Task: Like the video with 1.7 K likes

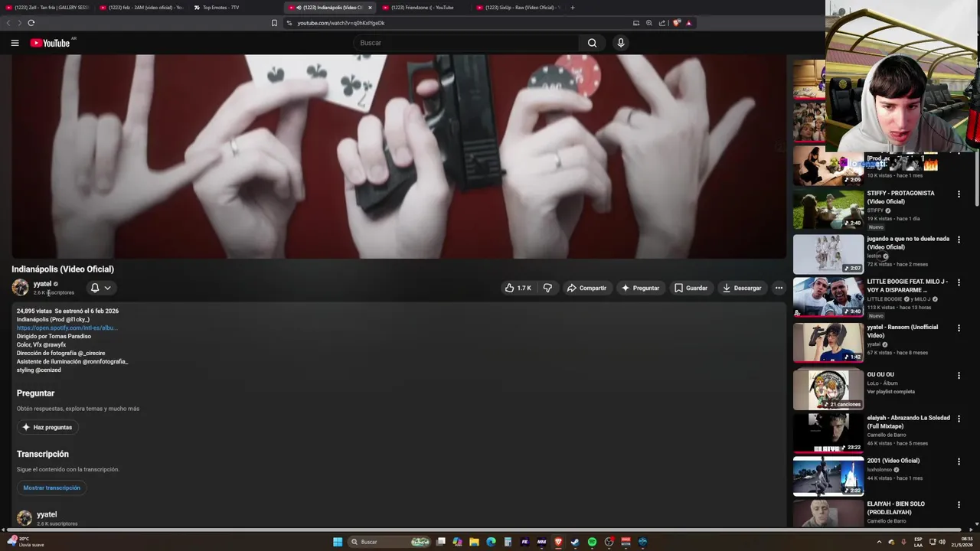Action: pyautogui.click(x=518, y=288)
